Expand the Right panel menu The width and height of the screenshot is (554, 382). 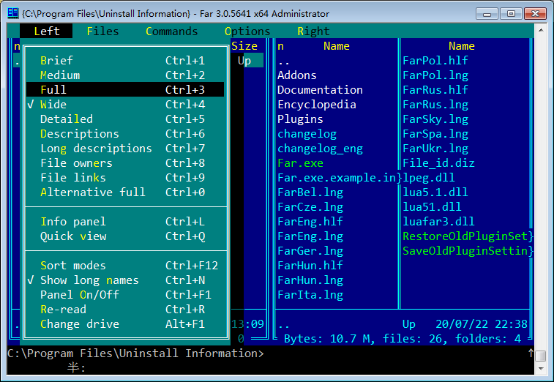313,31
